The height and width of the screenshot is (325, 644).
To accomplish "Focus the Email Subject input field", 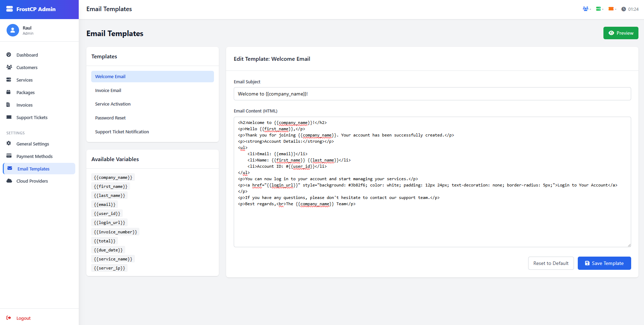I will click(x=432, y=94).
